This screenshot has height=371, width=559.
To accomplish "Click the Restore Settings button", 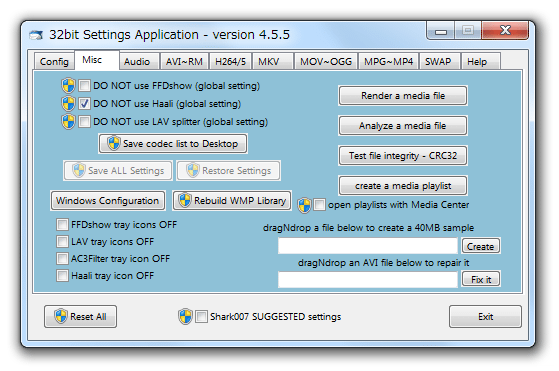I will [229, 171].
